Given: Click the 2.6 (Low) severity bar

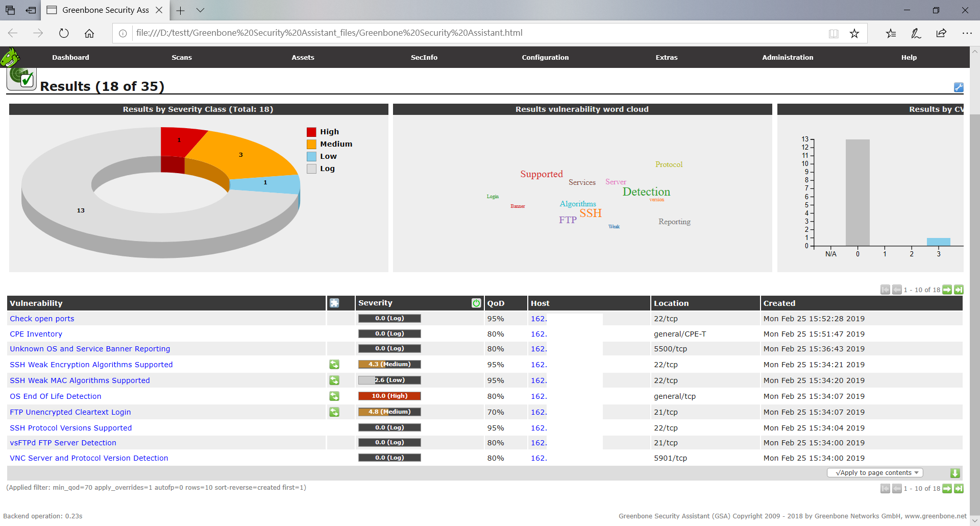Looking at the screenshot, I should click(389, 380).
